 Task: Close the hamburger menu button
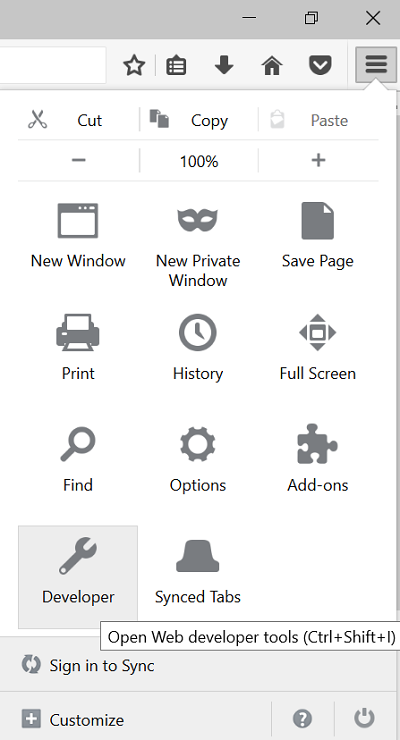click(376, 64)
